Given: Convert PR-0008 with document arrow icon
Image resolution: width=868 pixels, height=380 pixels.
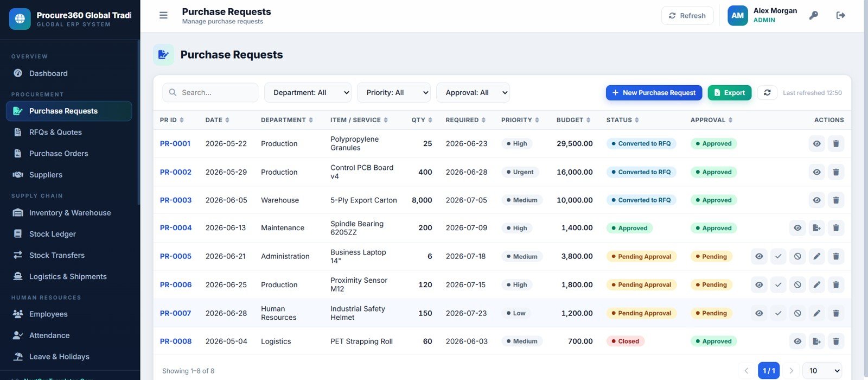Looking at the screenshot, I should point(816,341).
